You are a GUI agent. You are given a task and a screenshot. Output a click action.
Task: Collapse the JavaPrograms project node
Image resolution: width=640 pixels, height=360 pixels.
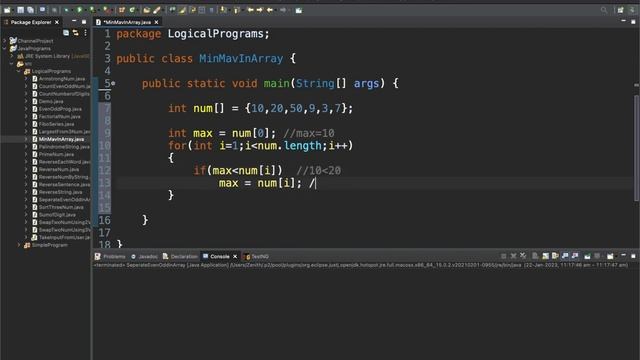click(x=5, y=48)
